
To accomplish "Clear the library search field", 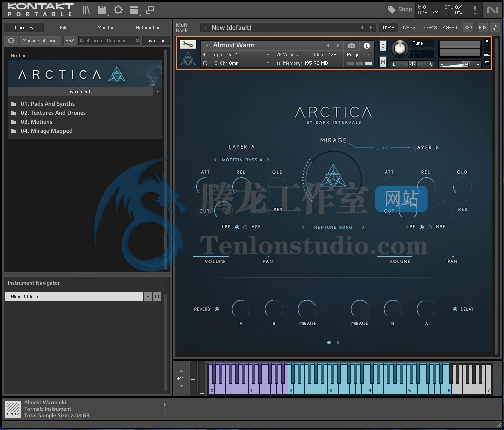I will 137,41.
